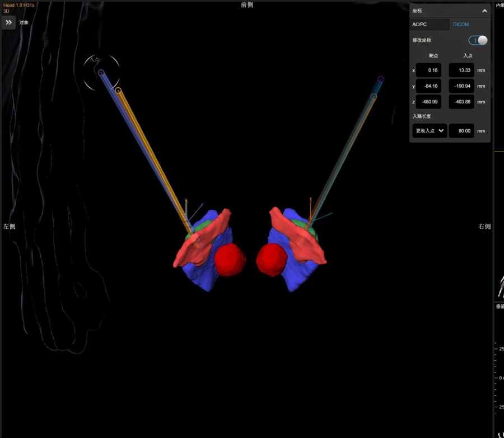Image resolution: width=504 pixels, height=438 pixels.
Task: Click the gray entry point circle on right trajectory
Action: [x=374, y=97]
